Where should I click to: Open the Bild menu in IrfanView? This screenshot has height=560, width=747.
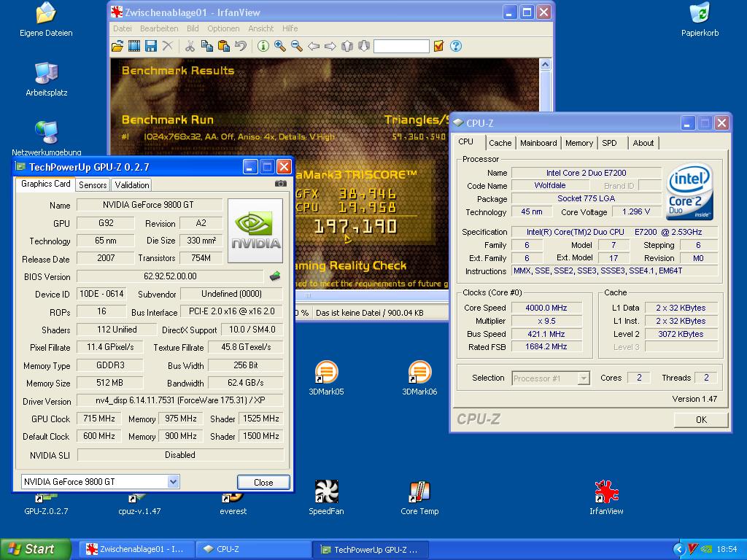[193, 28]
